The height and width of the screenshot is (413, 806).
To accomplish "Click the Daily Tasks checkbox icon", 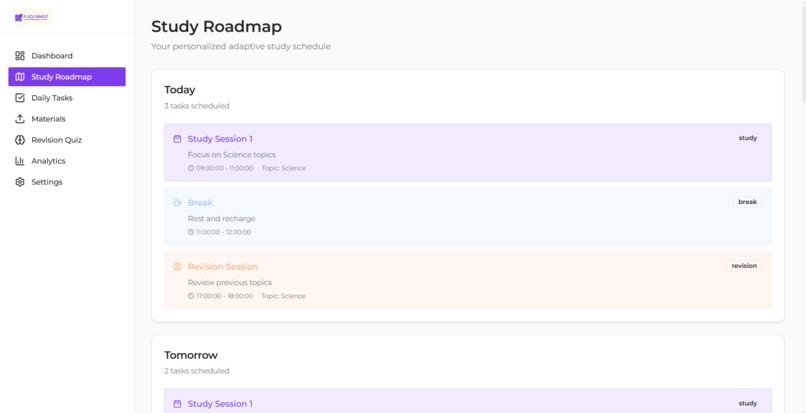I will coord(20,98).
